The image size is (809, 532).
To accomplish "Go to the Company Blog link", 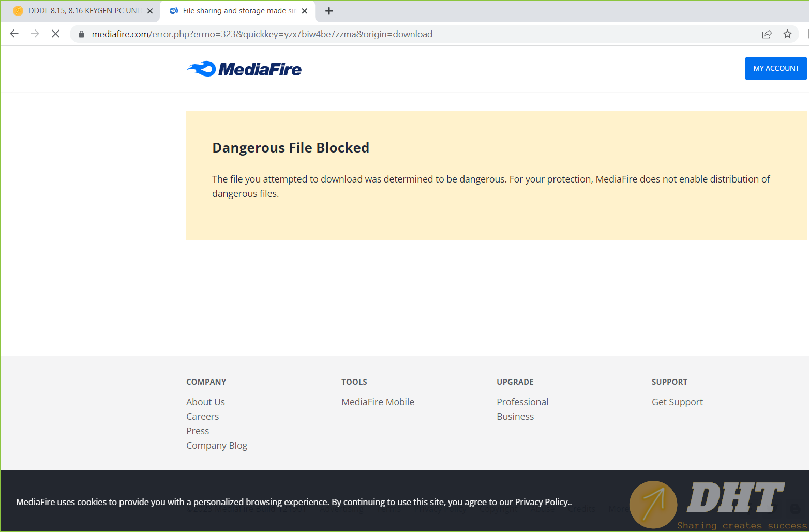I will (217, 445).
